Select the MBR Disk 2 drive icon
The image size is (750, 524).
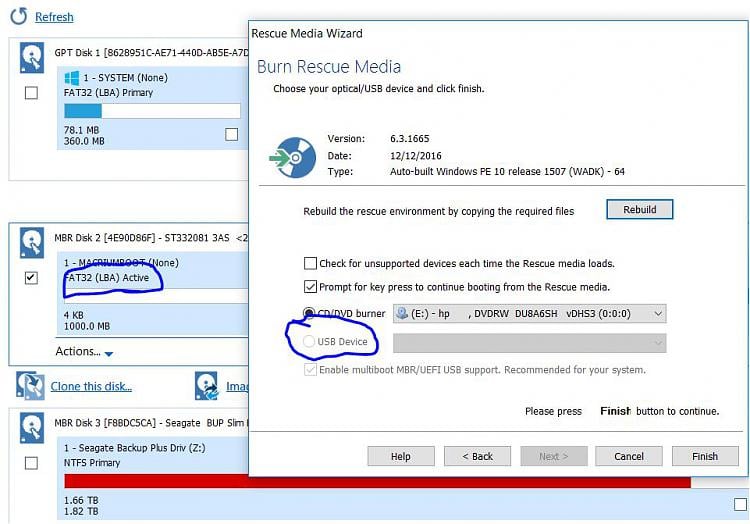(32, 243)
